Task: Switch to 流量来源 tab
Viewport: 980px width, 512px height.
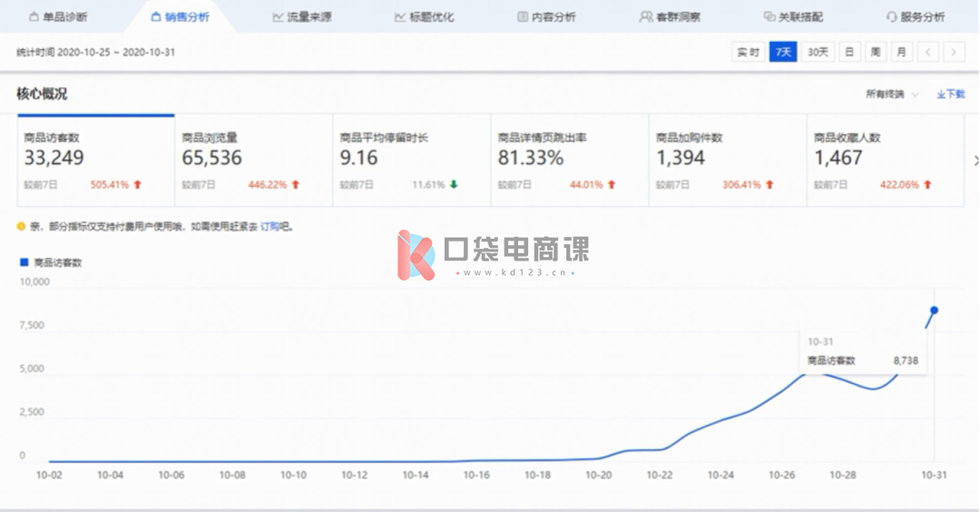Action: coord(302,17)
